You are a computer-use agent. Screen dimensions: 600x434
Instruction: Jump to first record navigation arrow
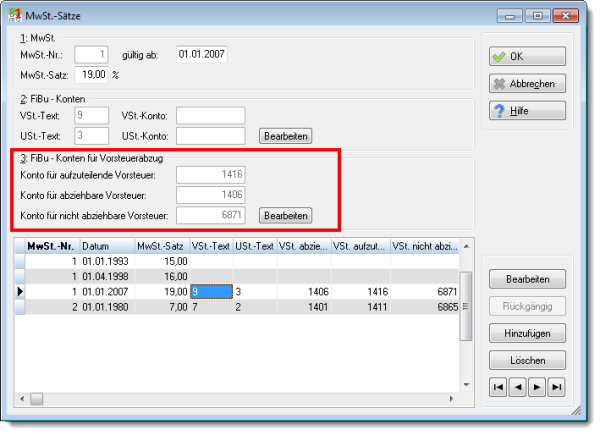pyautogui.click(x=498, y=387)
